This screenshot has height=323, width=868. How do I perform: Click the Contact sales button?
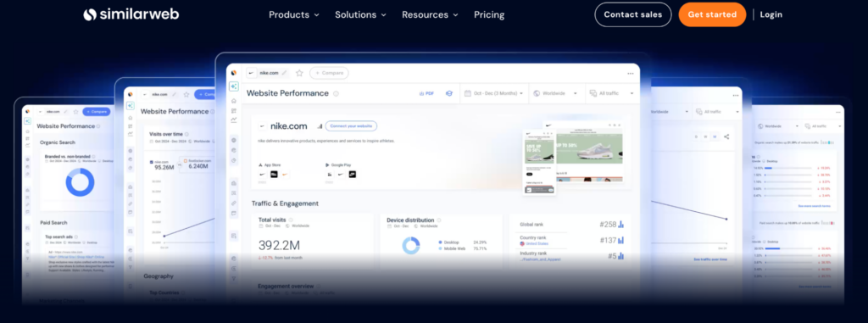click(632, 14)
